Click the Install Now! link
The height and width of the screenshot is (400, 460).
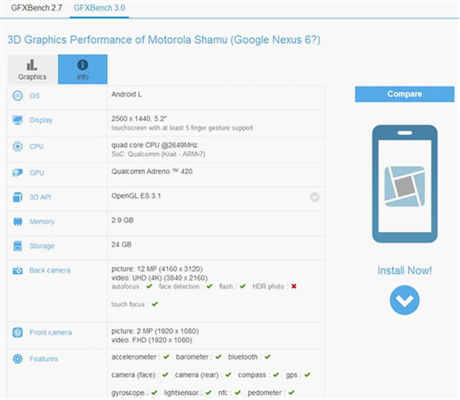[x=405, y=270]
